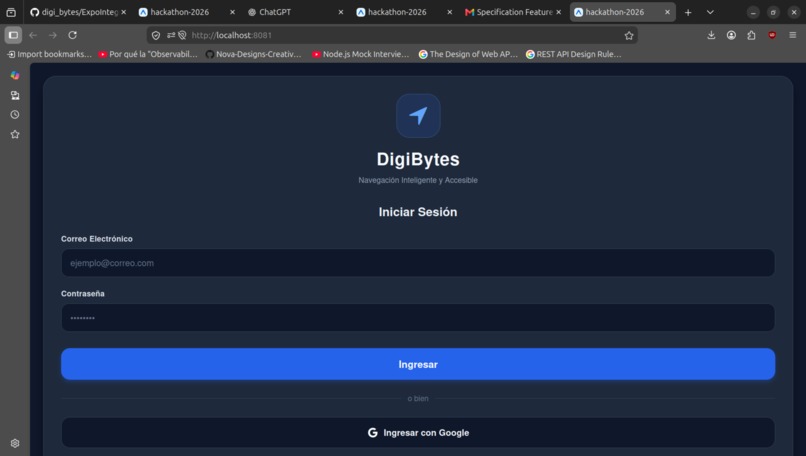
Task: Focus the Correo Electrónico input field
Action: point(418,263)
